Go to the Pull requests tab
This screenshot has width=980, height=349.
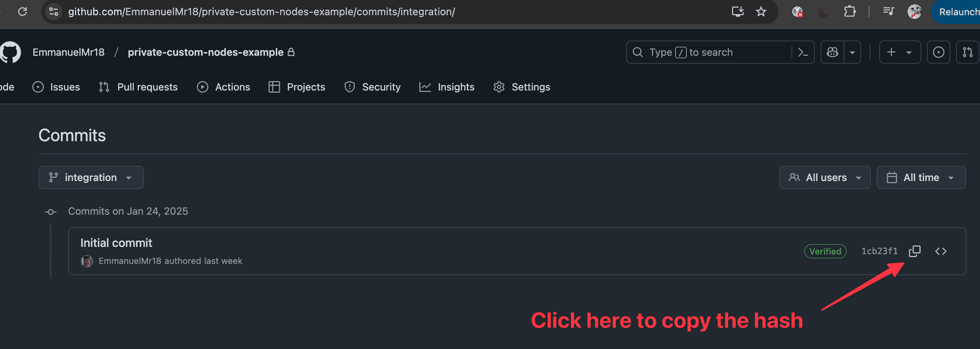pos(138,87)
